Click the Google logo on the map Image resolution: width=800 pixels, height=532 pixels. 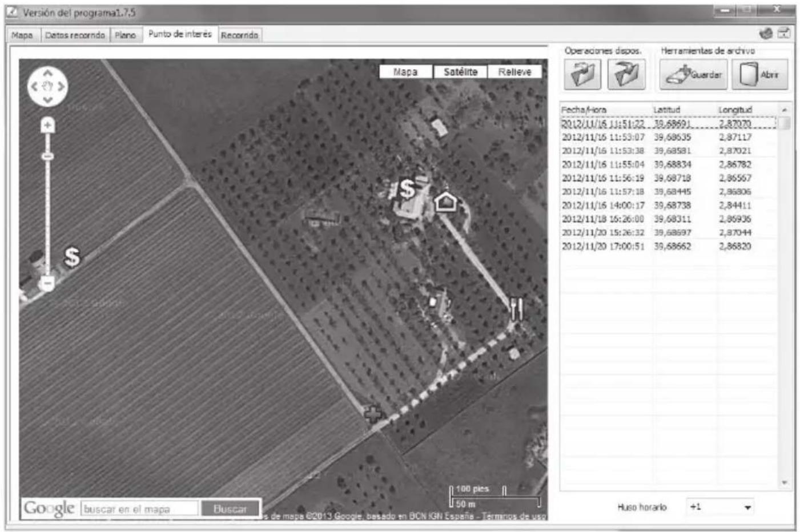49,508
